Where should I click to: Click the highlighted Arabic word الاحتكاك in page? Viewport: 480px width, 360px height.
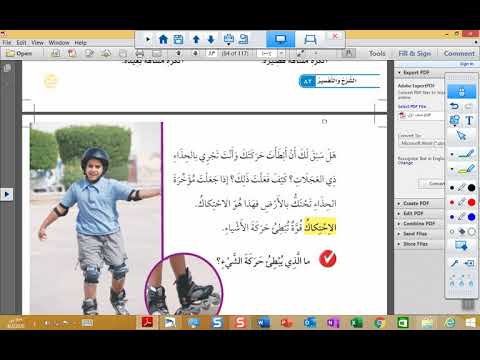coord(320,227)
